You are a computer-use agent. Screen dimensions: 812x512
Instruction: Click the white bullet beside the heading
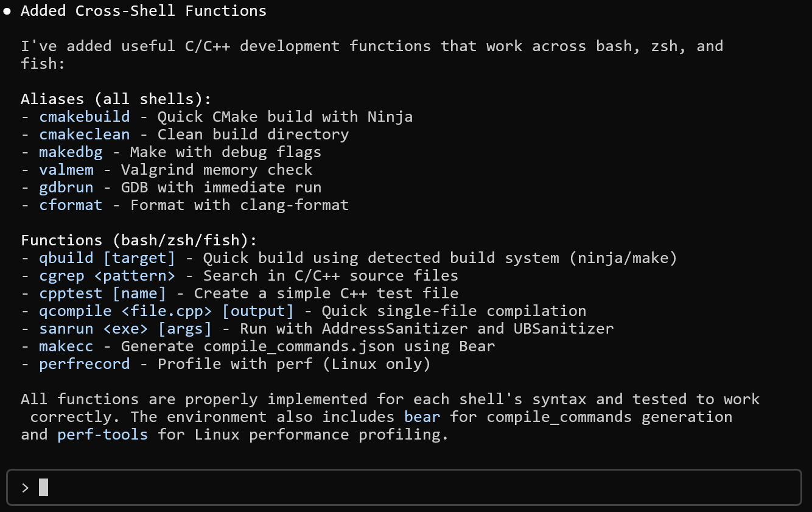(x=7, y=11)
